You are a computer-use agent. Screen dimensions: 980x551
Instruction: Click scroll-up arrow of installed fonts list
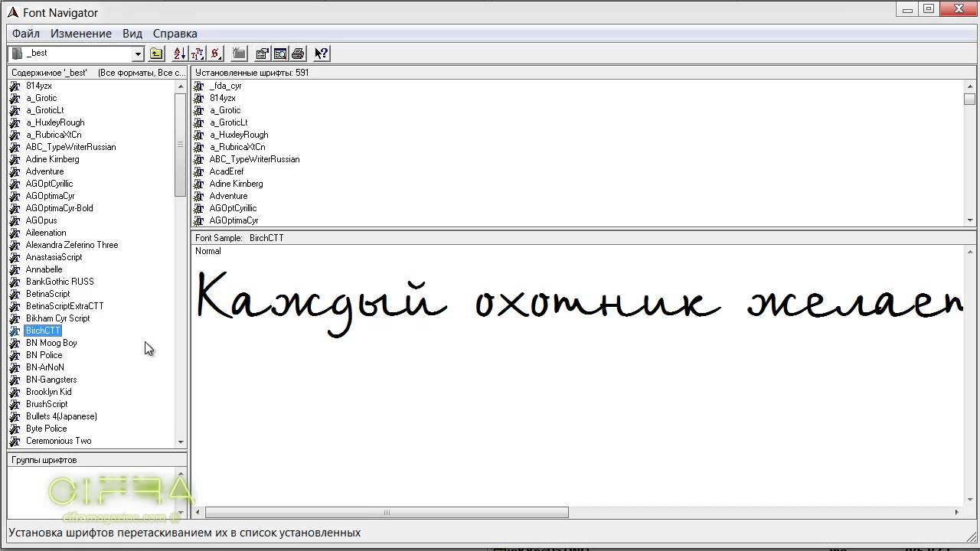point(970,86)
